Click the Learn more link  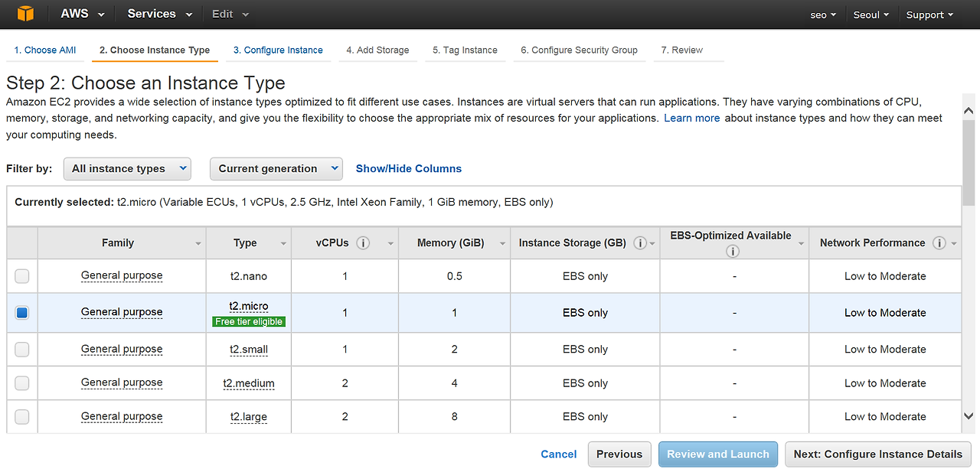pyautogui.click(x=692, y=119)
